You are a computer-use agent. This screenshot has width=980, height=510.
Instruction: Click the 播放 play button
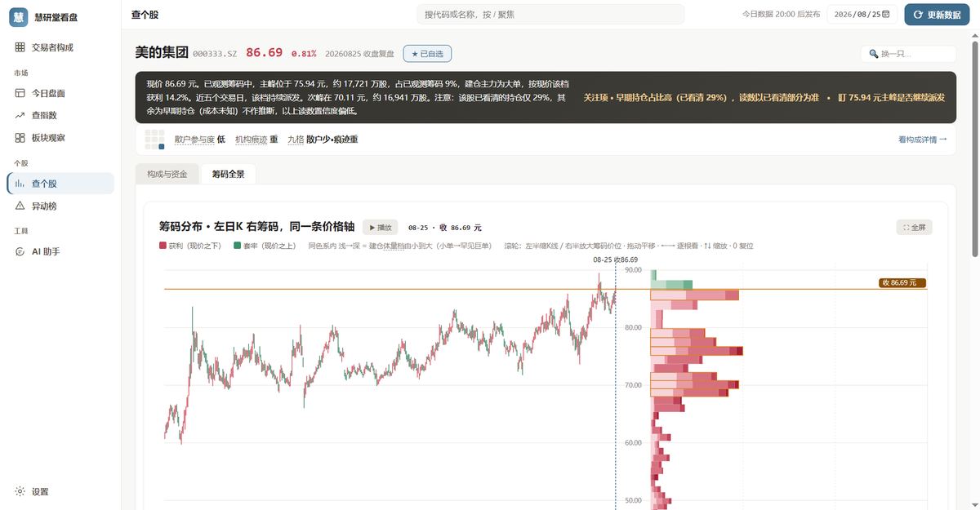(x=380, y=228)
